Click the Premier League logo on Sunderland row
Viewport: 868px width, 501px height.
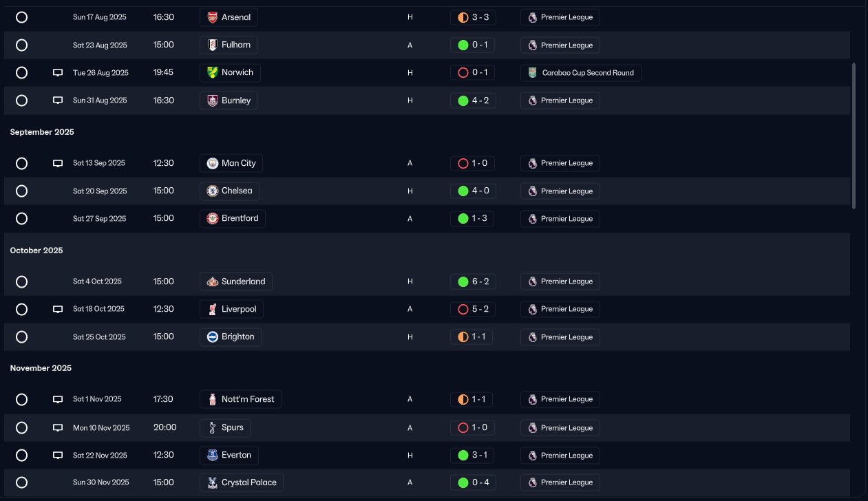click(x=532, y=281)
